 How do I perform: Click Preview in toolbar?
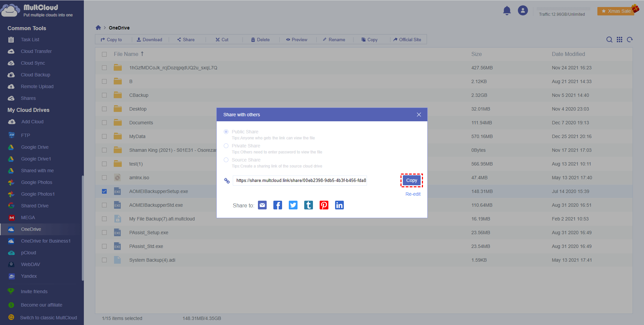[x=297, y=40]
